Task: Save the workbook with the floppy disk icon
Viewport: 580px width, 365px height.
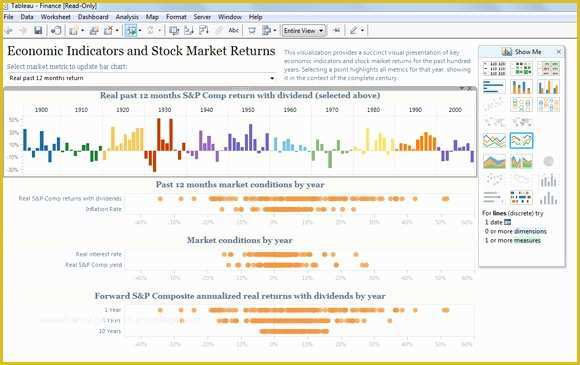Action: coord(38,31)
